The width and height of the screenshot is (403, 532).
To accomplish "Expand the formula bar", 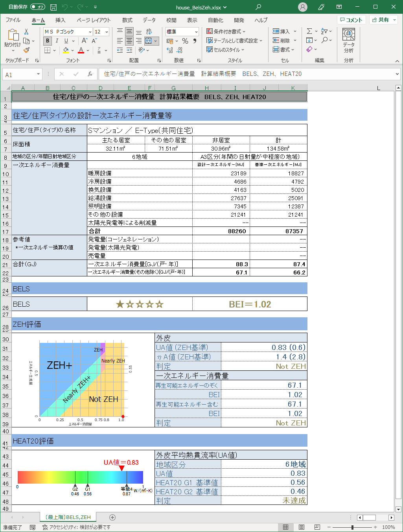I will click(397, 74).
